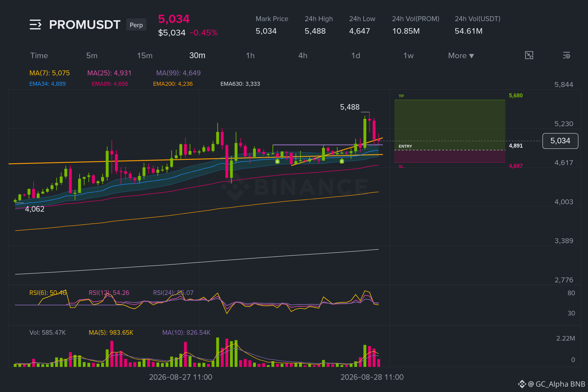Screen dimensions: 588x392
Task: Click the 5,488 high price marker
Action: [x=350, y=107]
